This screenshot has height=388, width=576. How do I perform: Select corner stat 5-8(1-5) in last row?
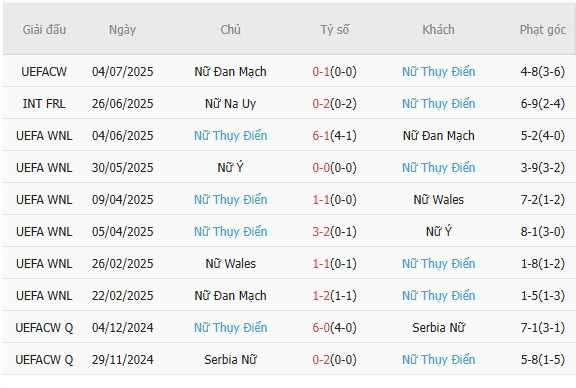pyautogui.click(x=543, y=359)
